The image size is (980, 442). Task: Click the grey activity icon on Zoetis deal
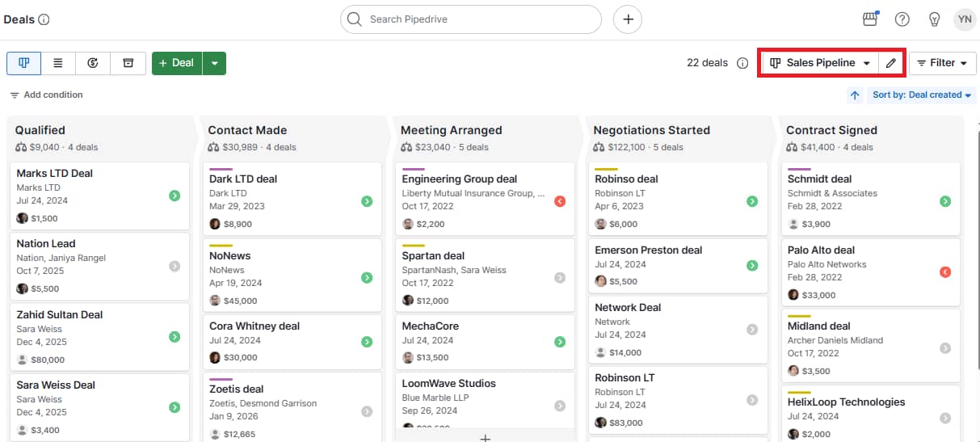[x=367, y=411]
